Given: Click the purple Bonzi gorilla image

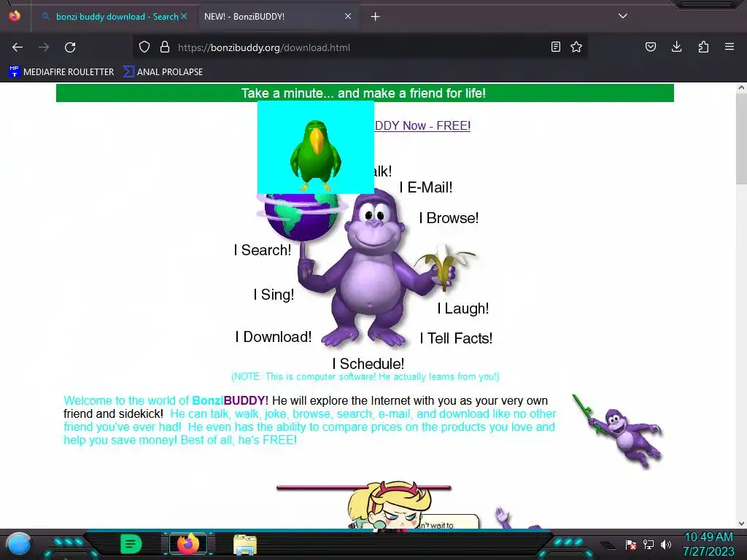Looking at the screenshot, I should pyautogui.click(x=371, y=269).
